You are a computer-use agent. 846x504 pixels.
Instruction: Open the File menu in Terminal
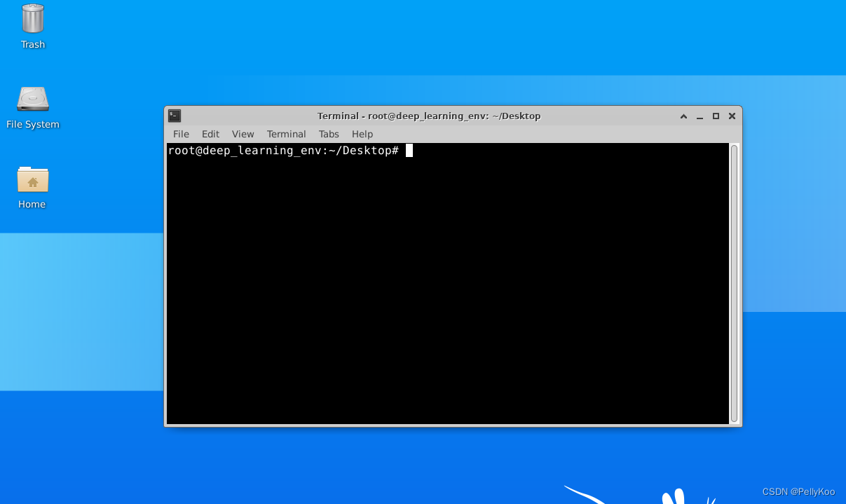181,134
